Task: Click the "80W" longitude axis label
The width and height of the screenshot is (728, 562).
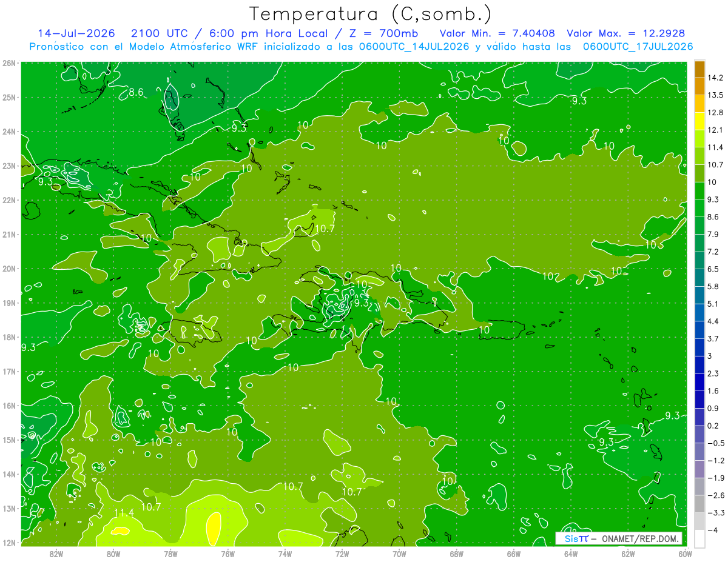Action: (113, 554)
